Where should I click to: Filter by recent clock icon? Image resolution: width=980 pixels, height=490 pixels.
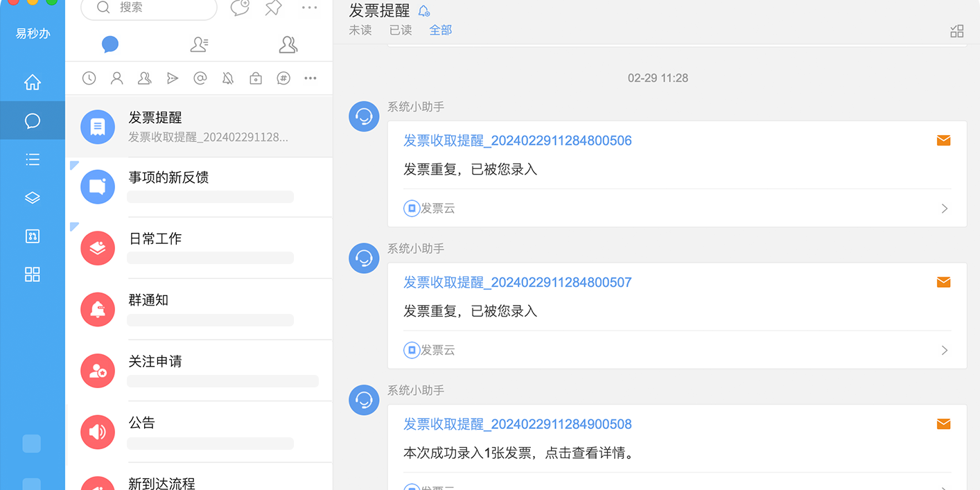pyautogui.click(x=89, y=78)
